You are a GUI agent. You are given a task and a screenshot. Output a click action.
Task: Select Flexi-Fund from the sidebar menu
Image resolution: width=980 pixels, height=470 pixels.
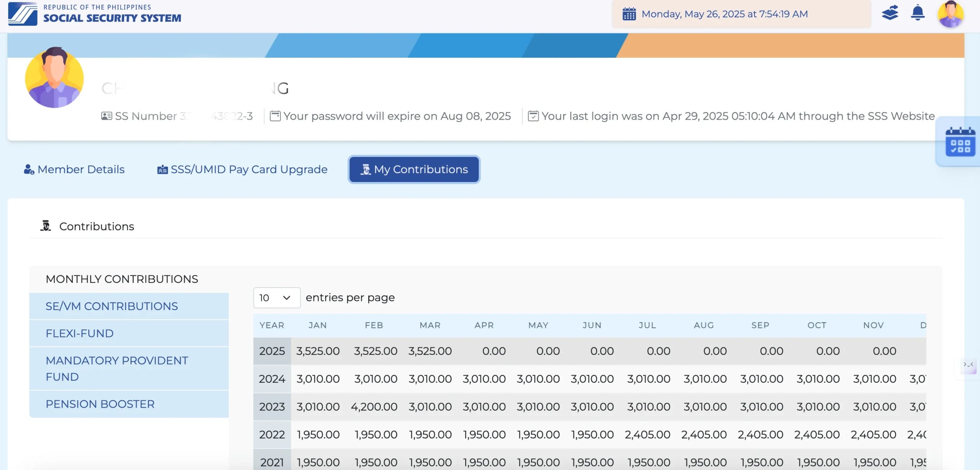point(80,333)
